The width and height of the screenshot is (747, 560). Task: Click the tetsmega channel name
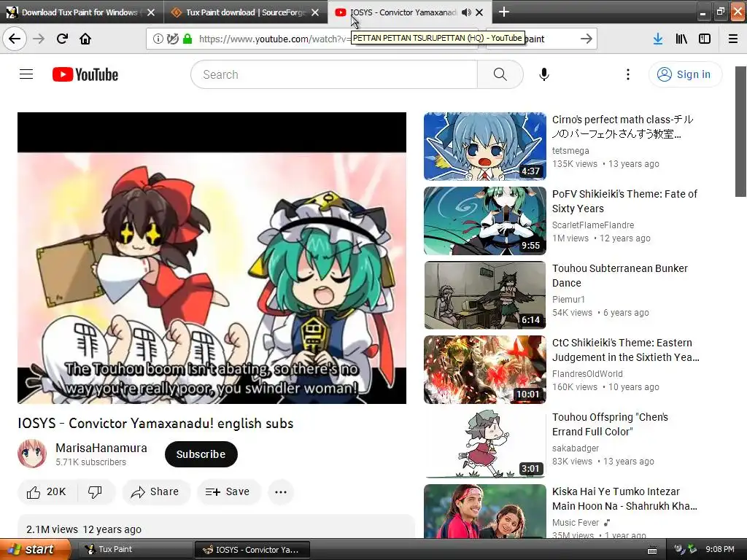pos(570,150)
